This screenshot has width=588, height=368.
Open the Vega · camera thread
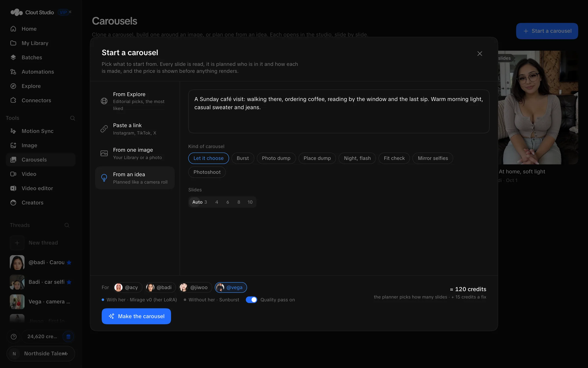point(40,302)
